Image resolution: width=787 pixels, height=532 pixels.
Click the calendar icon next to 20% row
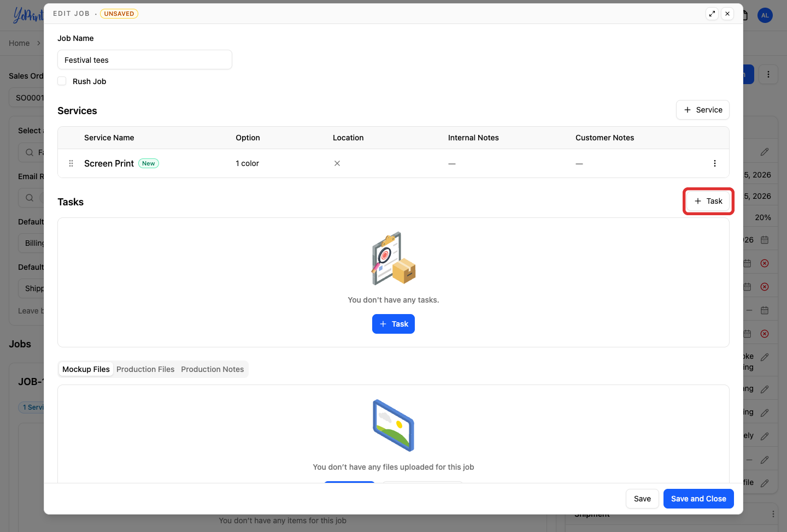pyautogui.click(x=765, y=240)
